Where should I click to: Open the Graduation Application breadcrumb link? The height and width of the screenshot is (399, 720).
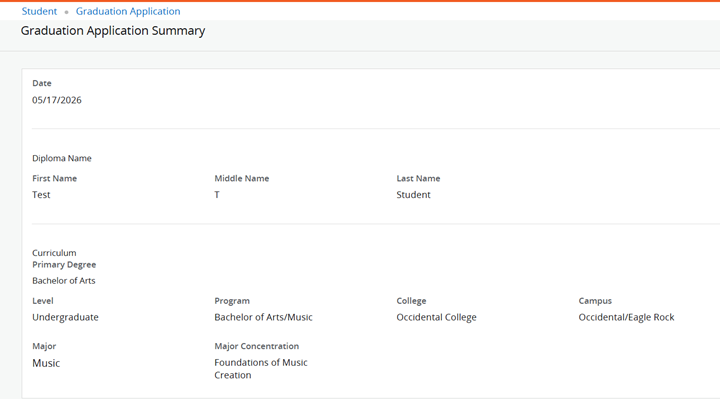coord(128,11)
